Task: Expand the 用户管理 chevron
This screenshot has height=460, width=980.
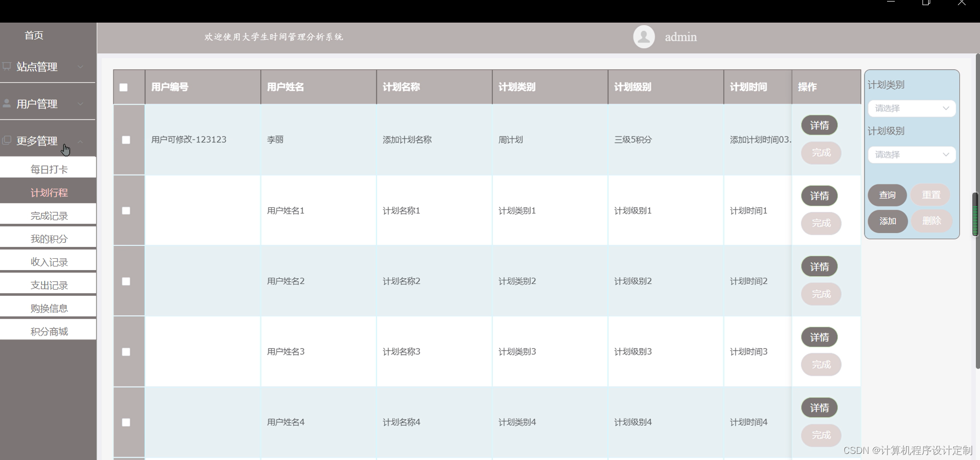Action: click(81, 104)
